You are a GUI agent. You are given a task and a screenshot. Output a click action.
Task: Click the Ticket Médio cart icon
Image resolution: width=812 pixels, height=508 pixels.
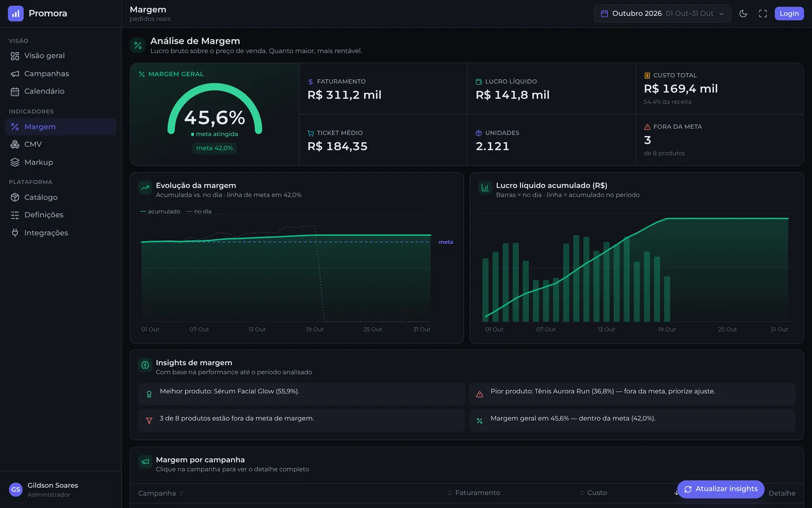[x=311, y=133]
